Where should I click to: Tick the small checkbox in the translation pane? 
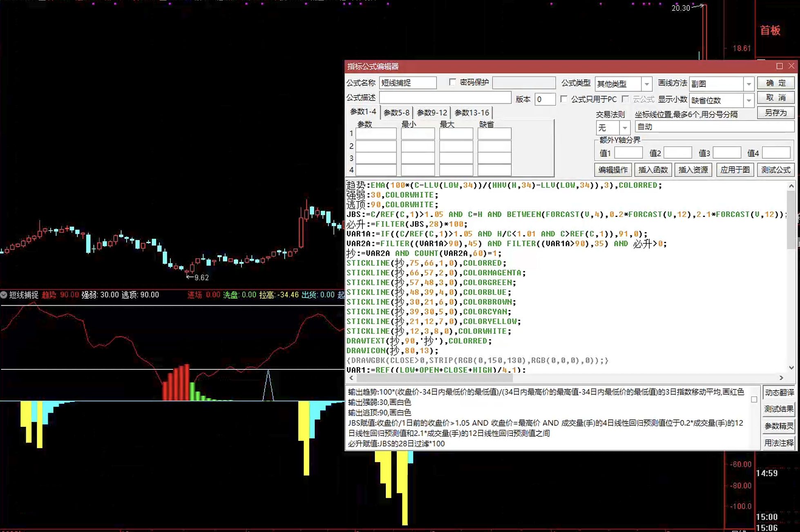[x=754, y=399]
